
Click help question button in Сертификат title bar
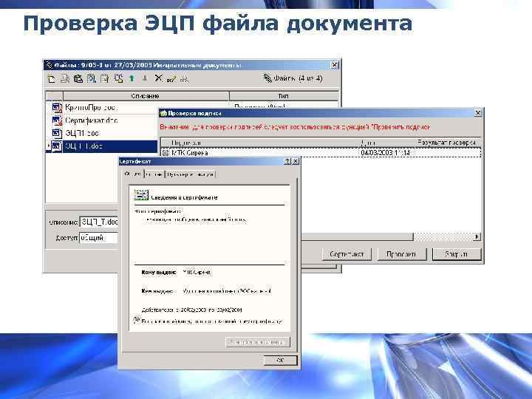click(x=287, y=161)
